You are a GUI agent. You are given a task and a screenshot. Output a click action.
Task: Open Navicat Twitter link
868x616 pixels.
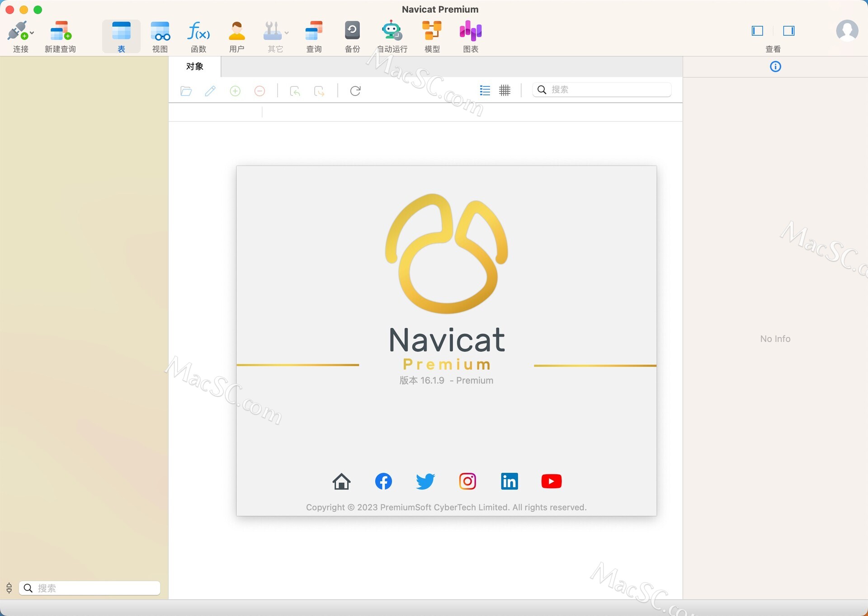click(x=425, y=481)
